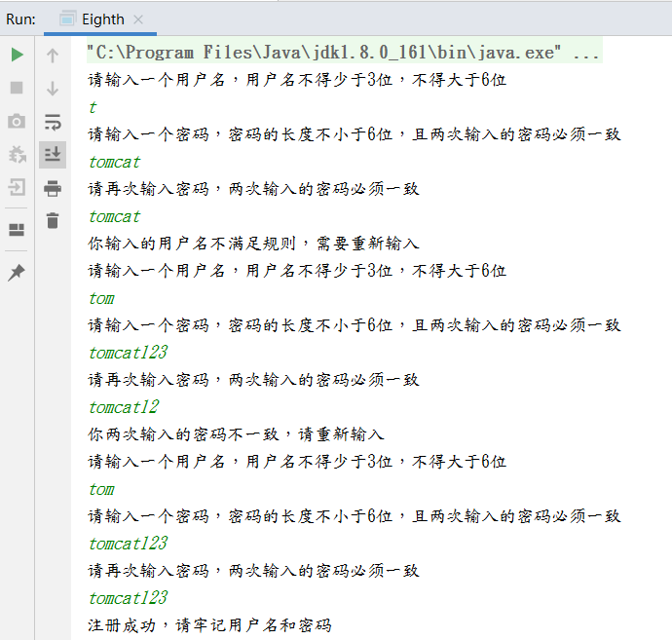Click the Pin Tab pushpin icon
672x640 pixels.
click(17, 273)
